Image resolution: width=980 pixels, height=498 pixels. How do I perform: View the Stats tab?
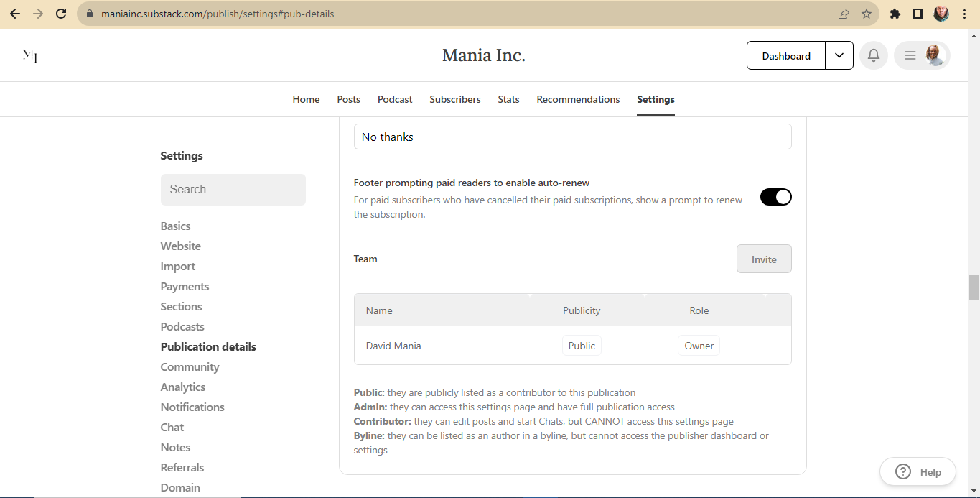(508, 99)
